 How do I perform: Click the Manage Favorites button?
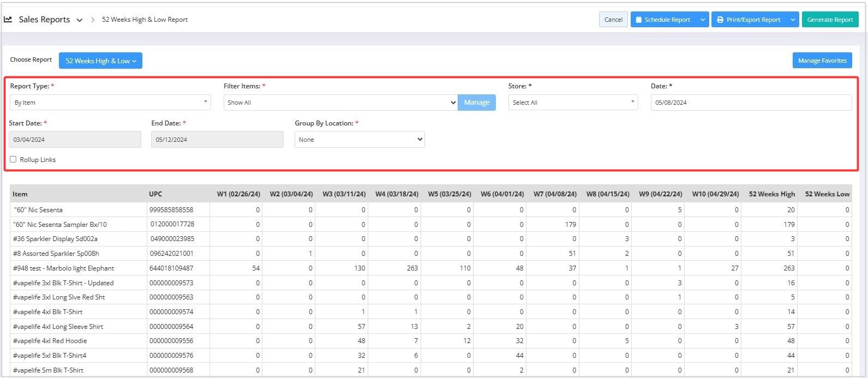pos(822,61)
